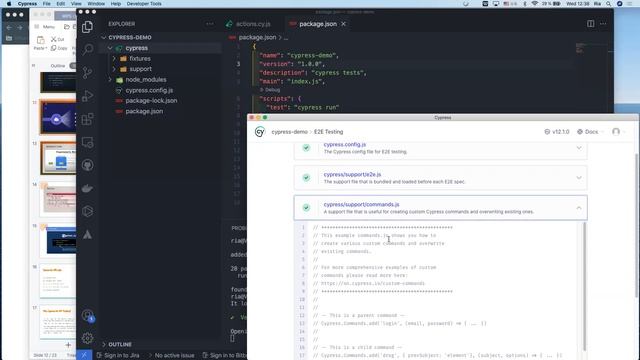
Task: Click the green check beside cypress/support/commands.js
Action: [306, 208]
